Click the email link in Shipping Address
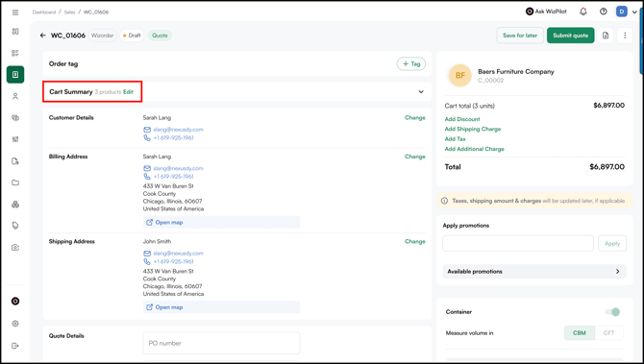The width and height of the screenshot is (644, 364). pos(178,254)
